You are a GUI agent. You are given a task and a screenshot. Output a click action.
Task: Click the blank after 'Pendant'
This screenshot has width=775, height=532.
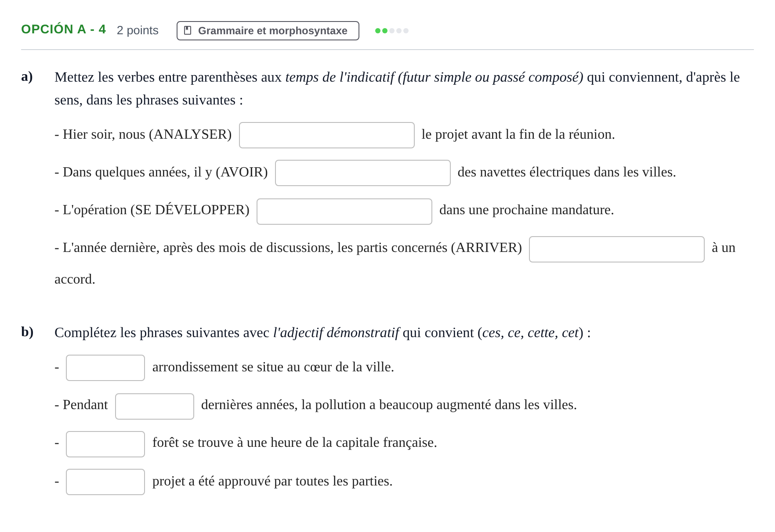pos(155,406)
